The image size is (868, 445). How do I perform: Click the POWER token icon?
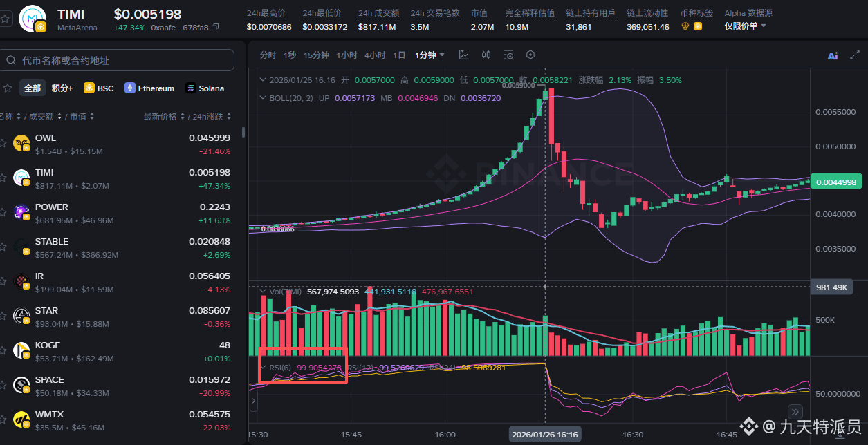coord(21,212)
